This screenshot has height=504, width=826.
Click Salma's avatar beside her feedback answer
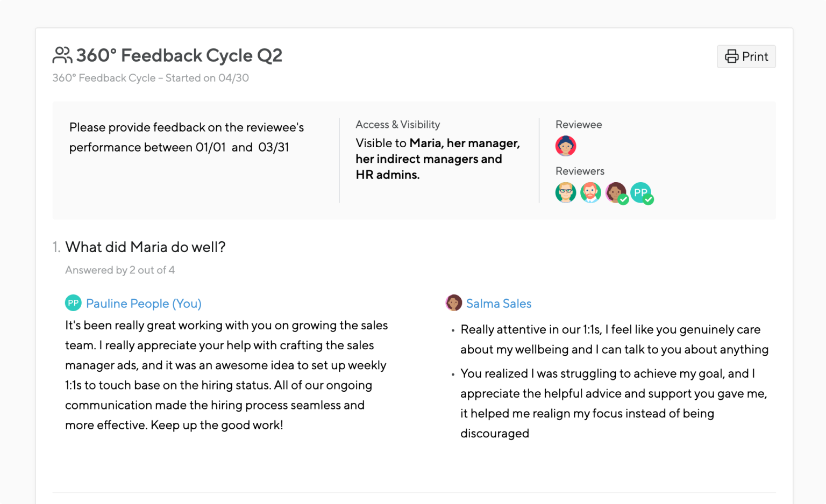tap(454, 303)
